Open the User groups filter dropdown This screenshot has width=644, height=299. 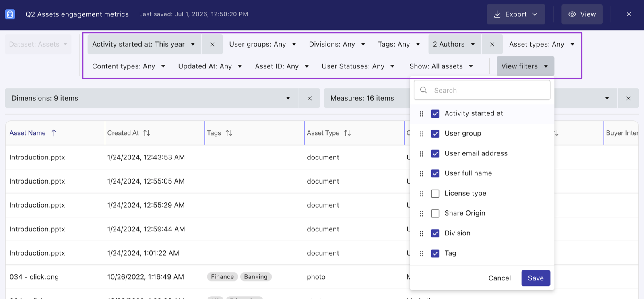(x=263, y=44)
